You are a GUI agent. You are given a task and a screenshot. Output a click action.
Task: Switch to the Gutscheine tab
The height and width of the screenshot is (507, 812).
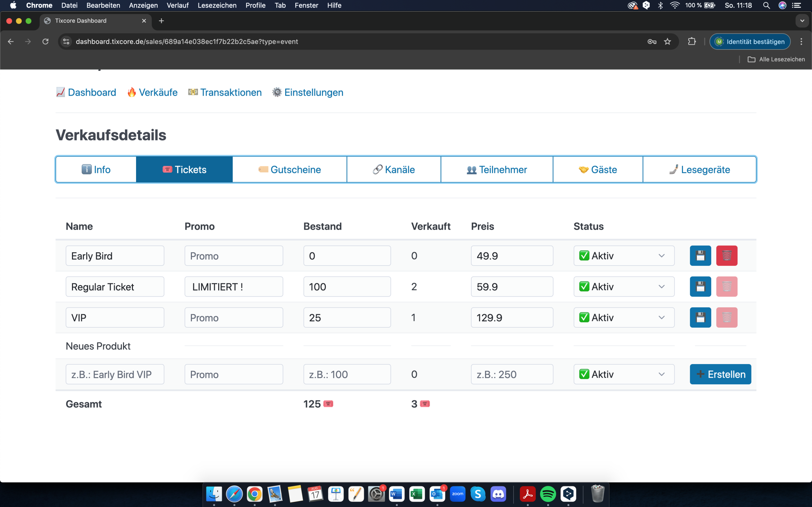point(290,170)
